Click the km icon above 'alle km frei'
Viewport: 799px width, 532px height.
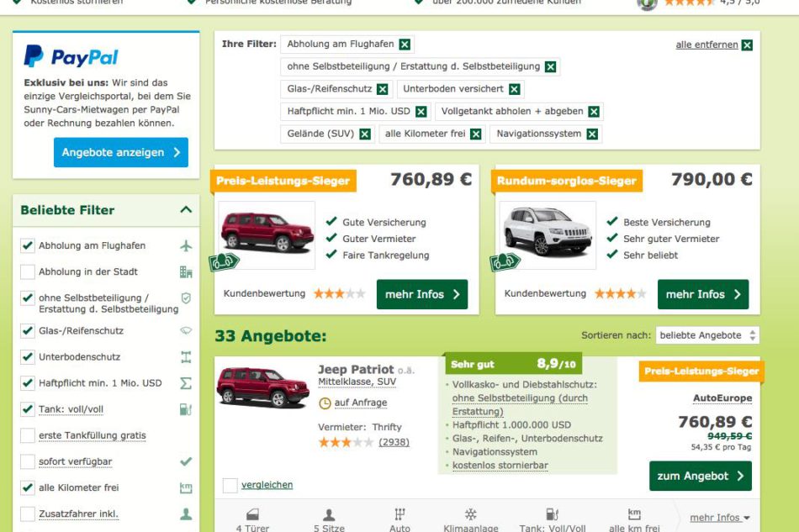click(x=634, y=514)
